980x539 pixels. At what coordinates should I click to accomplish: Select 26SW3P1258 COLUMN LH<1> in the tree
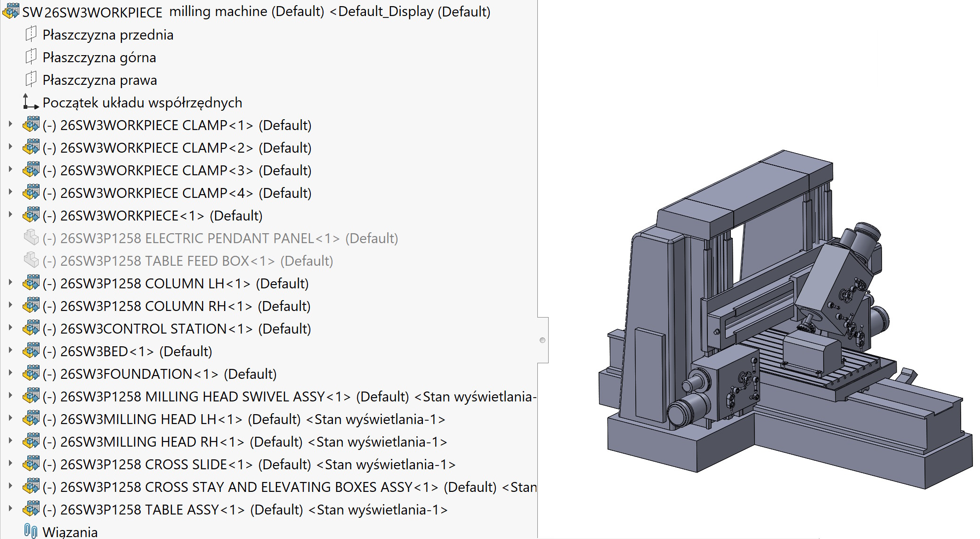click(x=184, y=283)
